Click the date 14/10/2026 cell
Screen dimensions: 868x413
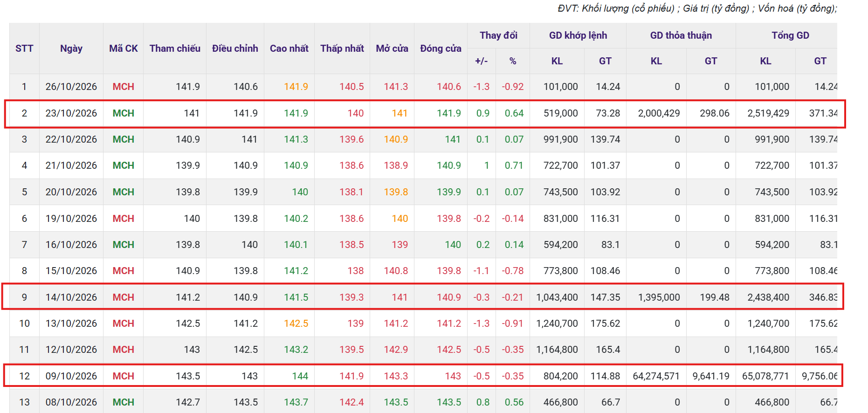click(71, 297)
